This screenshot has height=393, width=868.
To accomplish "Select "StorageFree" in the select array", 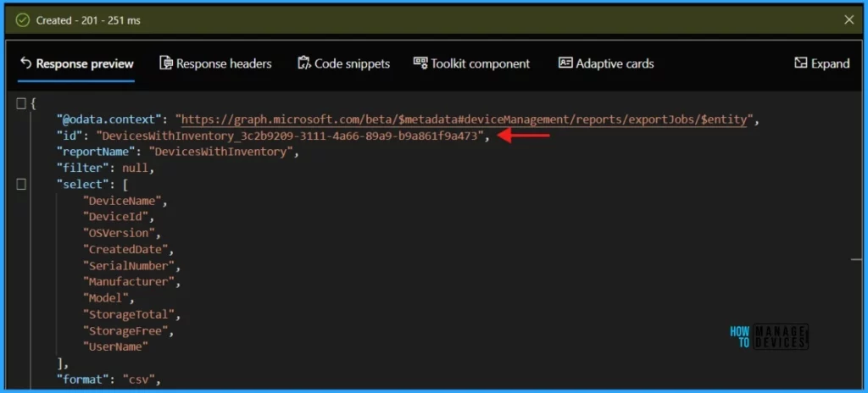I will point(125,330).
